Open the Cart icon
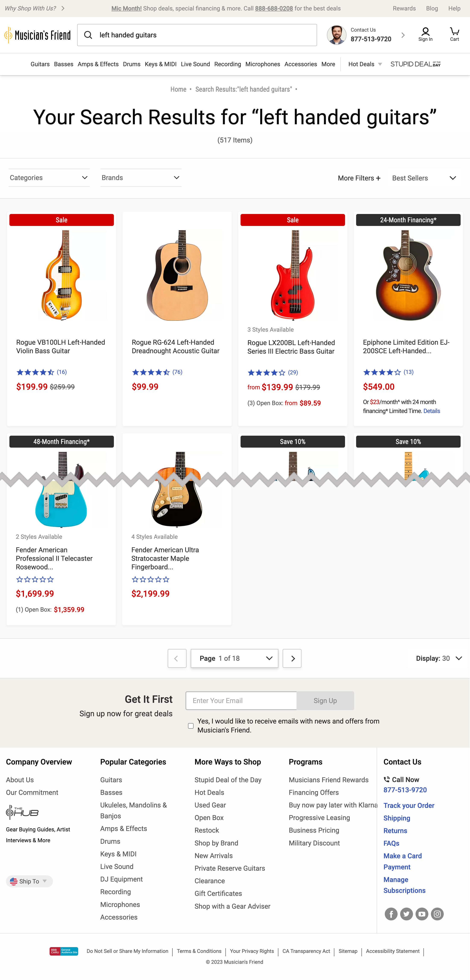Screen dimensions: 470x980 pos(454,32)
